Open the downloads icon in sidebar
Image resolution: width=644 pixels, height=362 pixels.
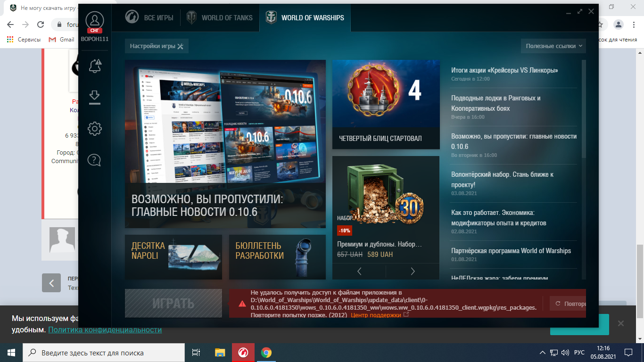(95, 97)
